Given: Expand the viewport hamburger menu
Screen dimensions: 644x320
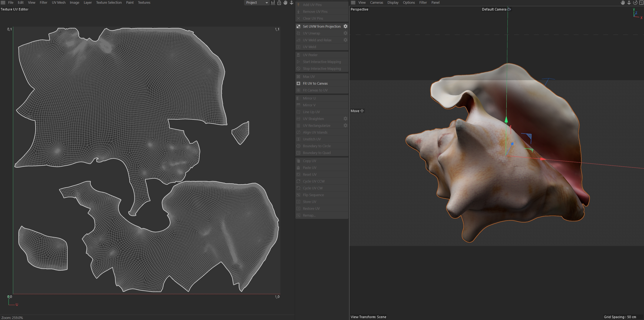Looking at the screenshot, I should tap(353, 2).
